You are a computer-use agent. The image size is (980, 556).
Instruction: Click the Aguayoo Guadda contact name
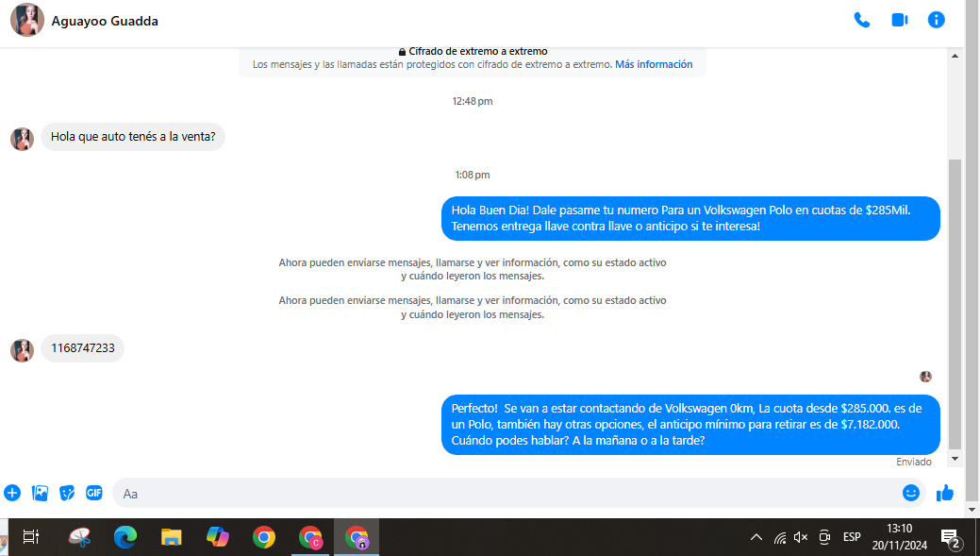(x=105, y=22)
